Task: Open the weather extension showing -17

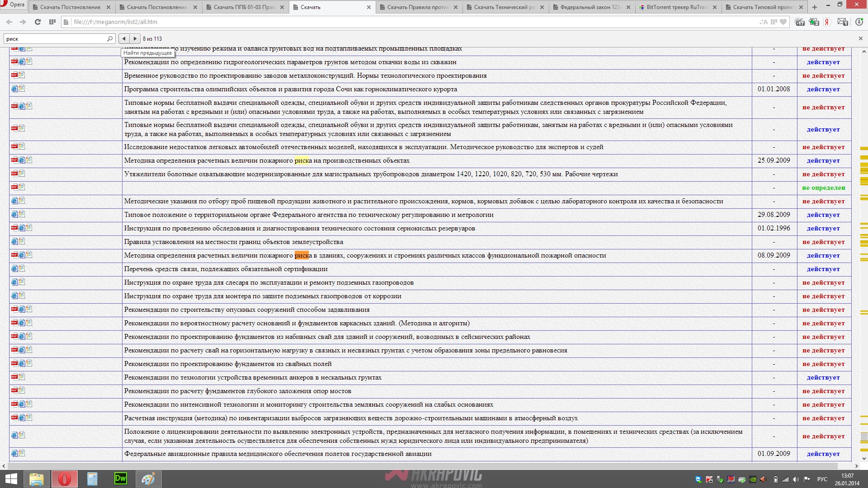Action: [799, 22]
